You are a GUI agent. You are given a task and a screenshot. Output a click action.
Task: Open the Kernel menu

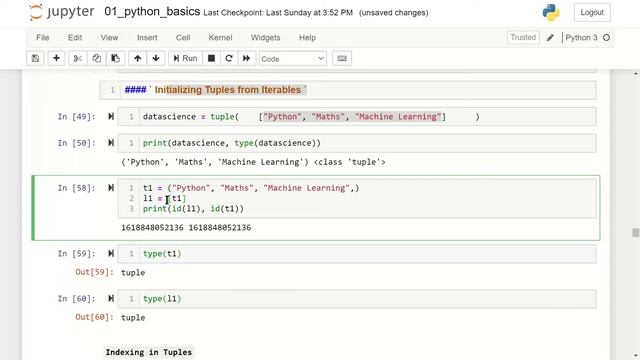click(220, 38)
